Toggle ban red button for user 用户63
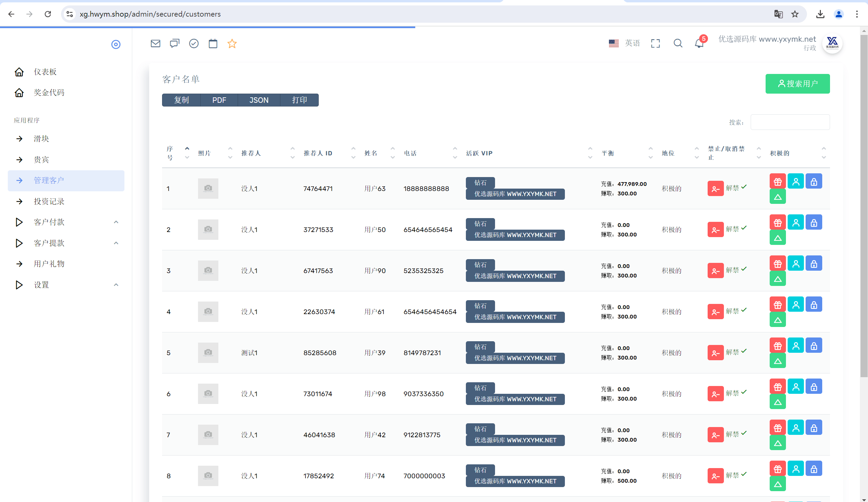Image resolution: width=868 pixels, height=502 pixels. (715, 189)
